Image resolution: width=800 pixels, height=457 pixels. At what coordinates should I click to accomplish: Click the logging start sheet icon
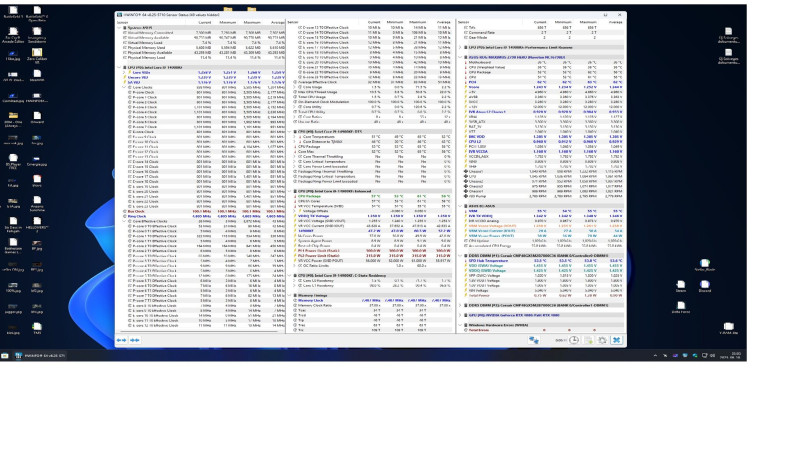pos(588,340)
